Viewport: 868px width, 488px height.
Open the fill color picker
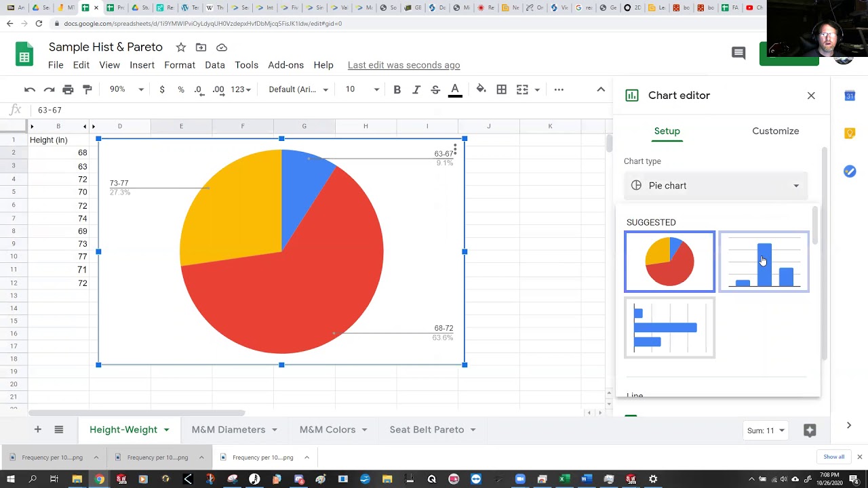pyautogui.click(x=481, y=89)
